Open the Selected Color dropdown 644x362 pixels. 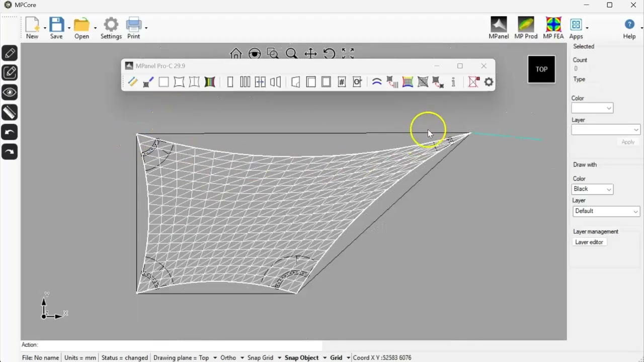(592, 108)
